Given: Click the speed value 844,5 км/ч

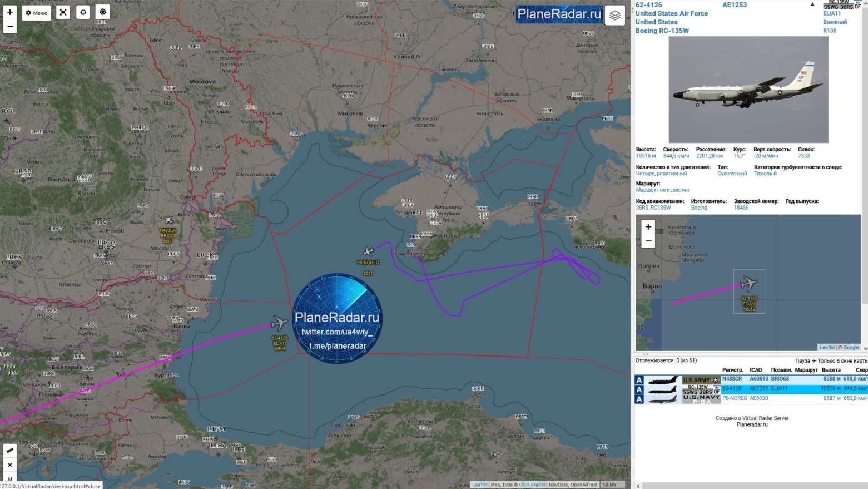Looking at the screenshot, I should click(x=676, y=156).
